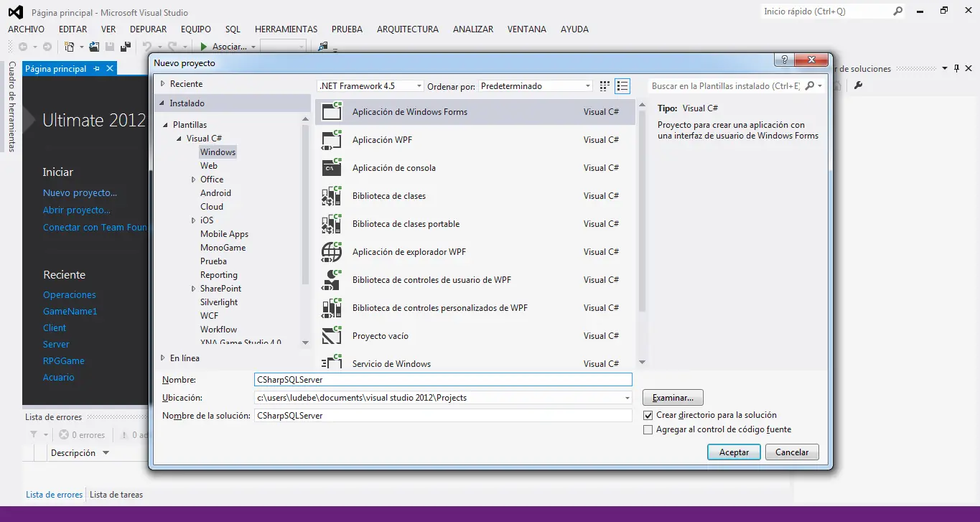Open the .NET Framework 4.5 version dropdown
Viewport: 980px width, 522px height.
419,86
